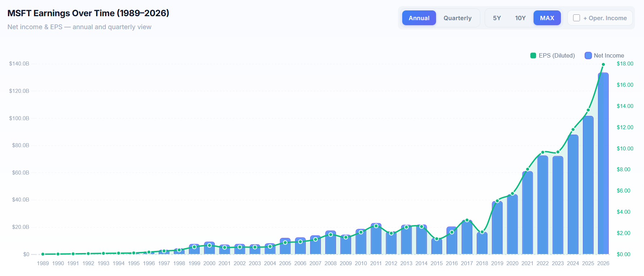This screenshot has width=644, height=276.
Task: Select the MAX time range
Action: 547,18
